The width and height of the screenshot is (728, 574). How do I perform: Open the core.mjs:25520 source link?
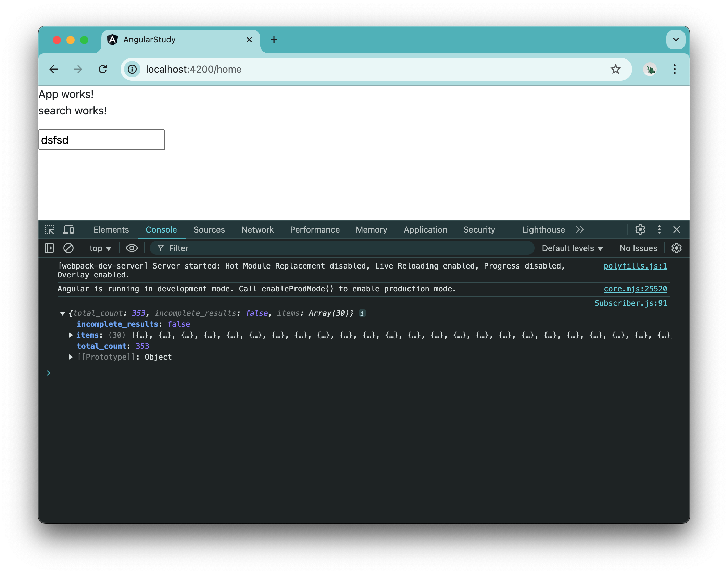[x=635, y=289]
